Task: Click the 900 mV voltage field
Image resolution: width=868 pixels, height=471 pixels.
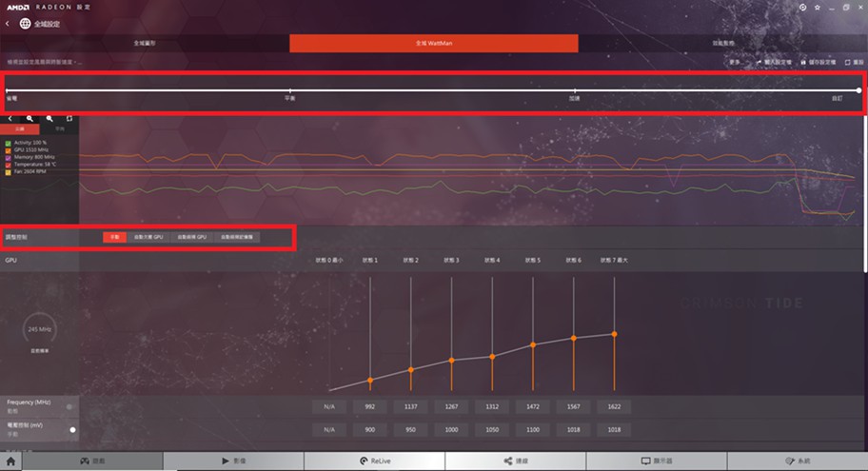Action: (x=370, y=430)
